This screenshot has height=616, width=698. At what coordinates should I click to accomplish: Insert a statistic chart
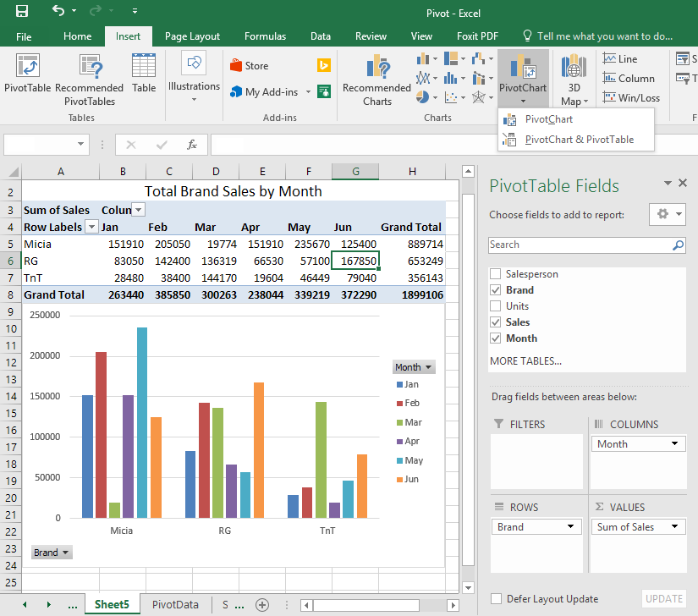(454, 79)
